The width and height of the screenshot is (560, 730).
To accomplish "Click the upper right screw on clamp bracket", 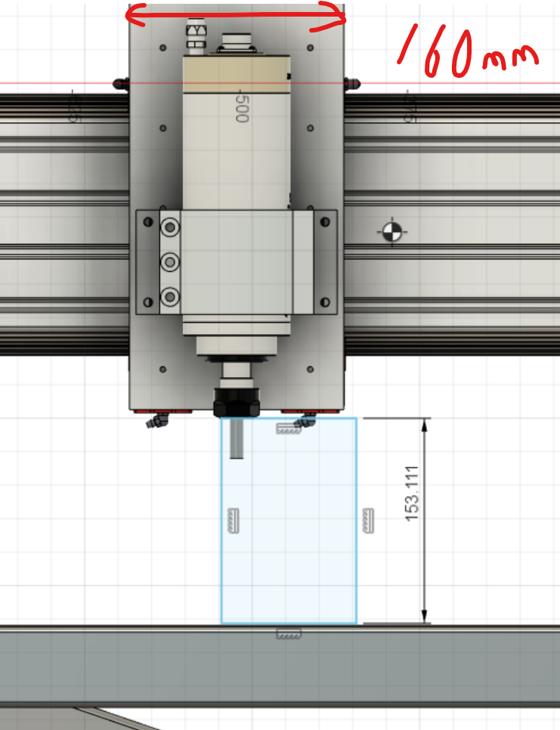I will pos(326,221).
